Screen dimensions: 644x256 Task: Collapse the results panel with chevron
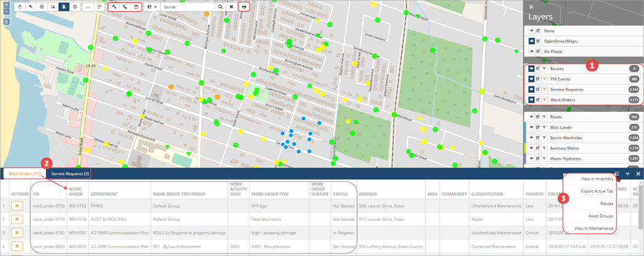coord(627,174)
